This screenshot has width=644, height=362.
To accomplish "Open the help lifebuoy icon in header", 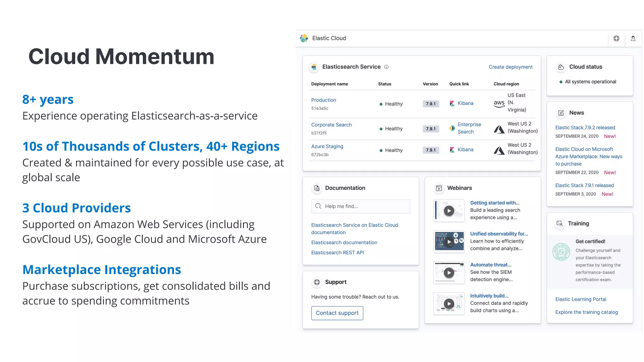I will tap(616, 38).
